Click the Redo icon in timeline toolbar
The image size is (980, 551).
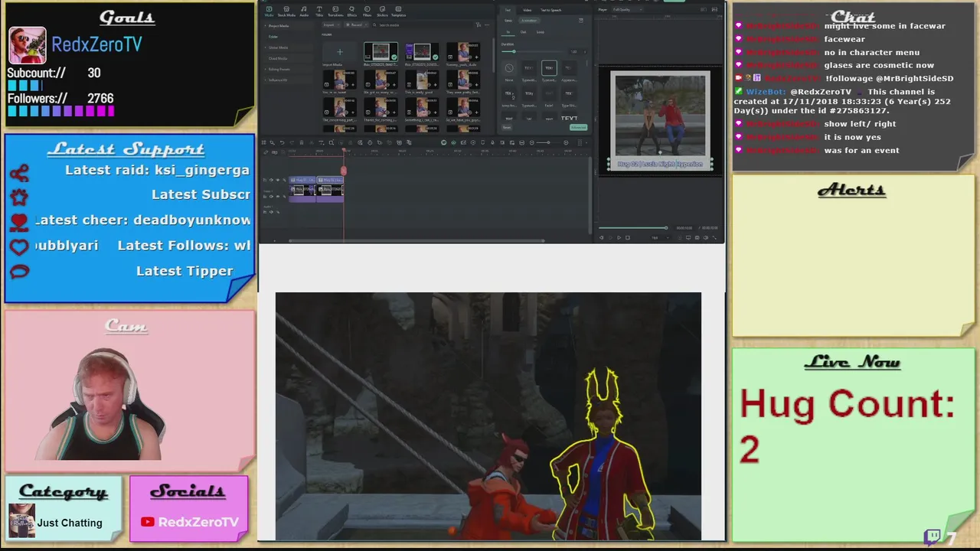coord(292,142)
